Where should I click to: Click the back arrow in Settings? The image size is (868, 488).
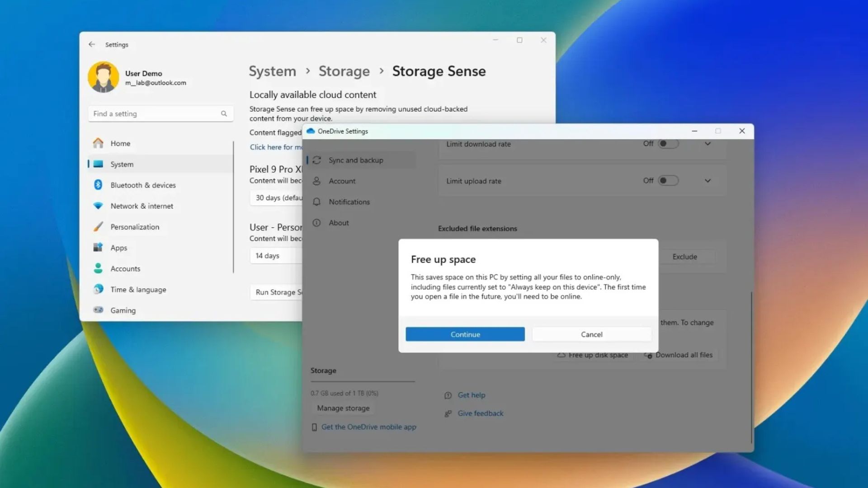pos(92,44)
